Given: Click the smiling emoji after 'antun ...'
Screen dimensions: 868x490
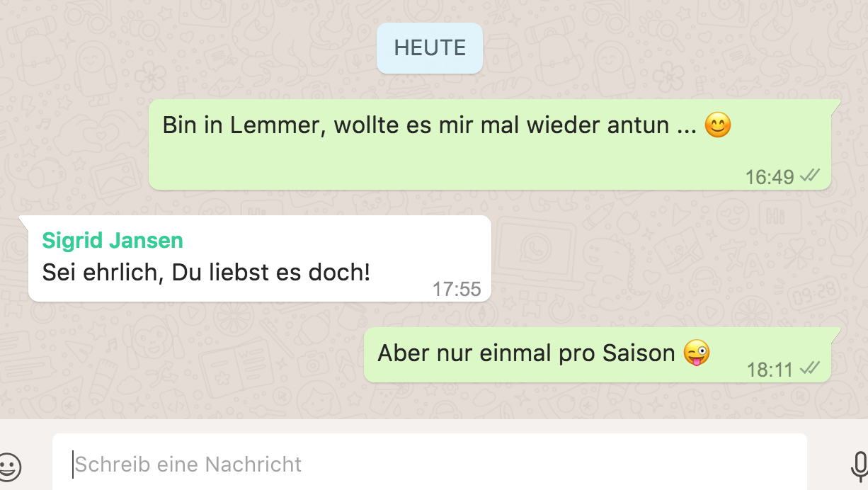Looking at the screenshot, I should (717, 125).
